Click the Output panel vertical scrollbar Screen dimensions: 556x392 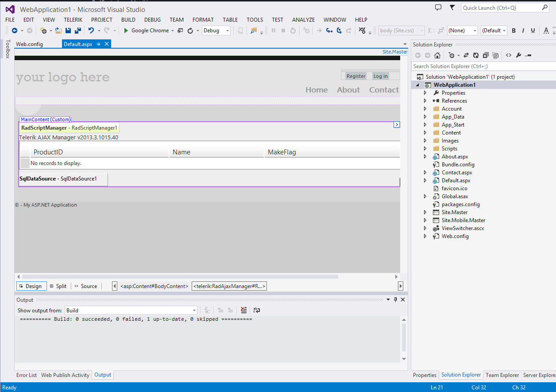[403, 337]
